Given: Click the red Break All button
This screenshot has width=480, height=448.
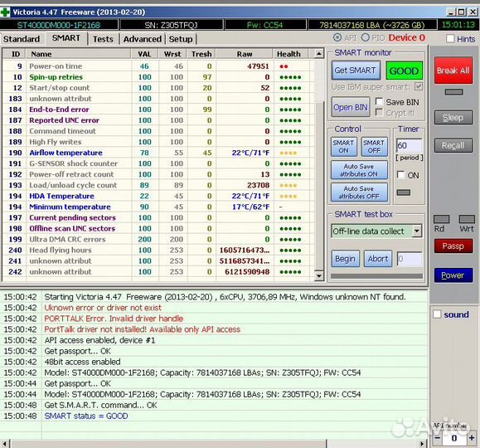Looking at the screenshot, I should [453, 71].
